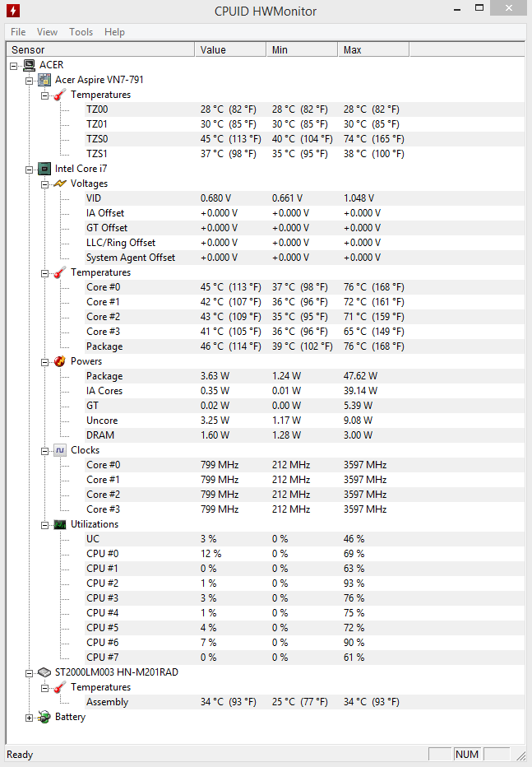The width and height of the screenshot is (532, 767).
Task: Open the Tools menu
Action: (x=81, y=32)
